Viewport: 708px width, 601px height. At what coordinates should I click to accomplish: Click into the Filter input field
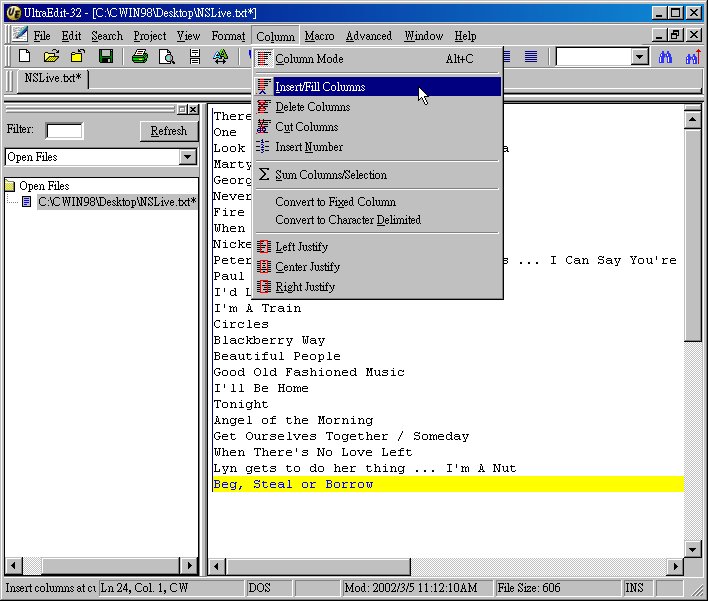click(x=64, y=131)
